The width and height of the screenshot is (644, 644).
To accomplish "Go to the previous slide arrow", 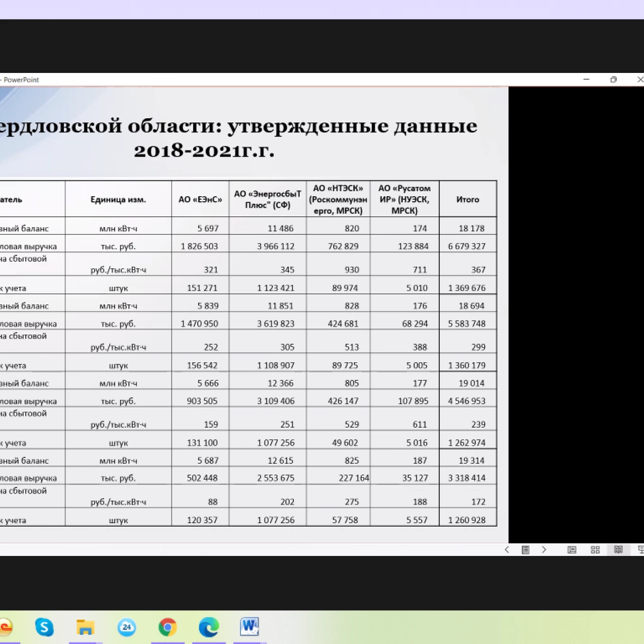I will [x=507, y=550].
